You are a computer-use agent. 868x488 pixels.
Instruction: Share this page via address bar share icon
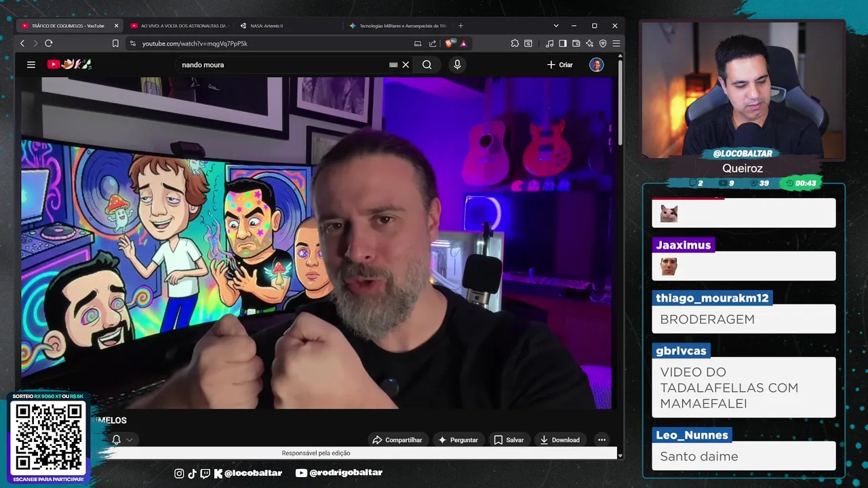[x=433, y=43]
